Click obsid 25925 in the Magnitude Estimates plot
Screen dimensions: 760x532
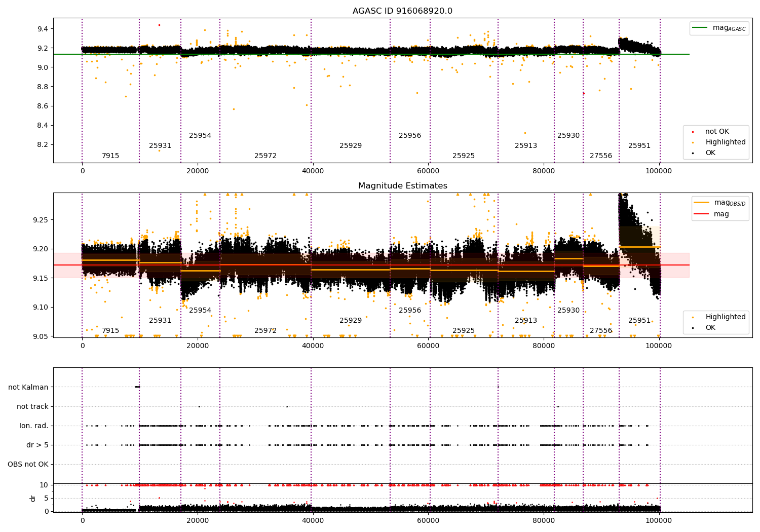(464, 331)
